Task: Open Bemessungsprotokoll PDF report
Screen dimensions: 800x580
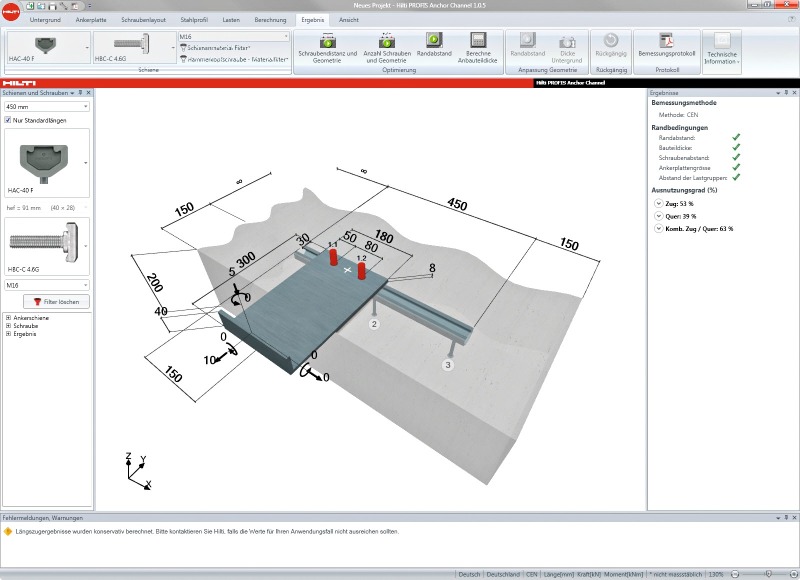Action: tap(666, 45)
